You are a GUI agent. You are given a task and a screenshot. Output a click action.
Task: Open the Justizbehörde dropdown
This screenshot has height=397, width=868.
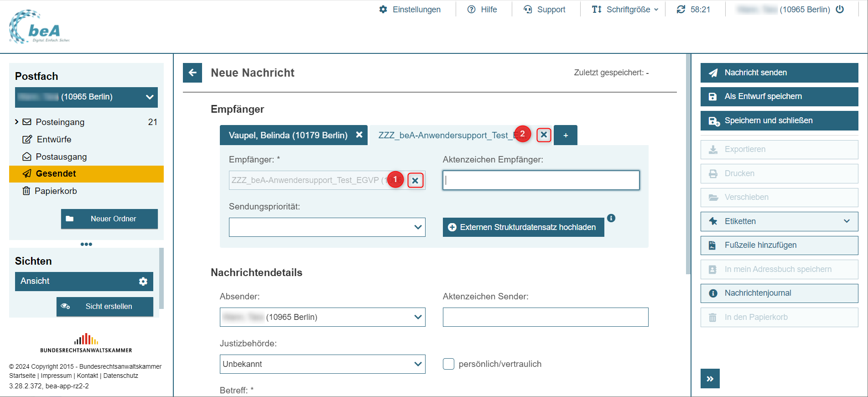coord(322,364)
